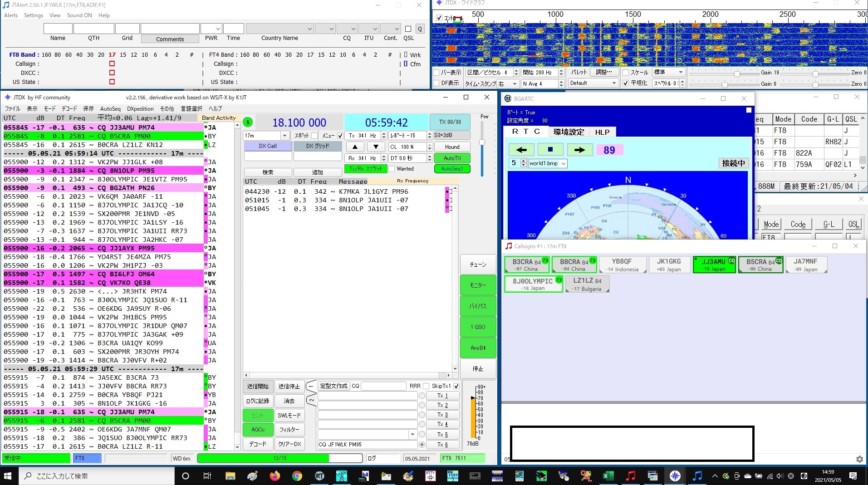The image size is (868, 485).
Task: Toggle the 平坦化 checkbox in the waterfall window
Action: click(626, 83)
